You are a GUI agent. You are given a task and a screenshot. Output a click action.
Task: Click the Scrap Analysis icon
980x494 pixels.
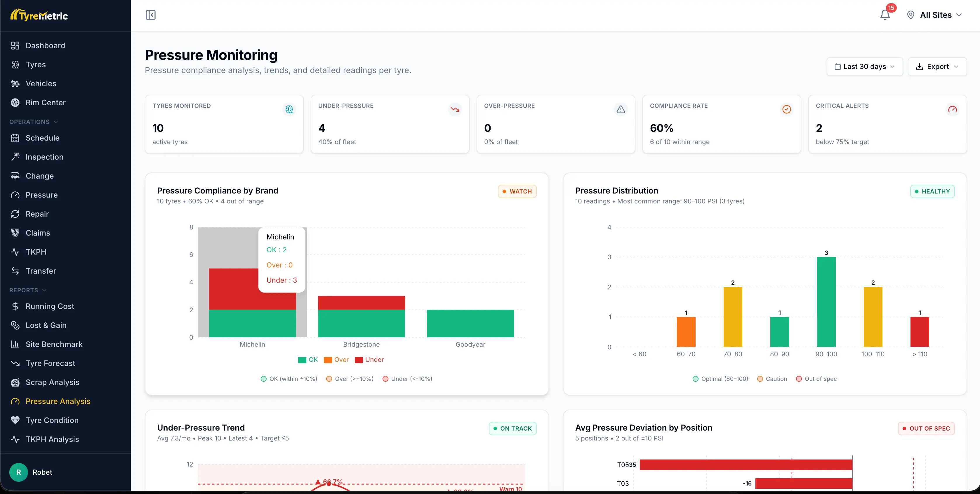tap(15, 382)
